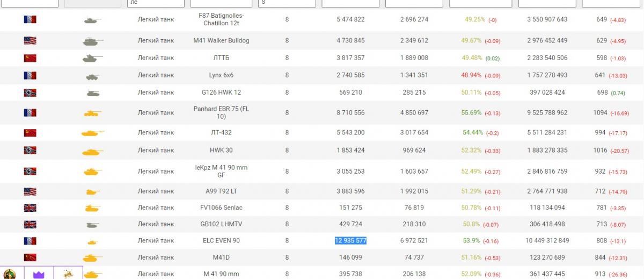Click the gold tank icon for ELC EVEN 90

(x=92, y=242)
